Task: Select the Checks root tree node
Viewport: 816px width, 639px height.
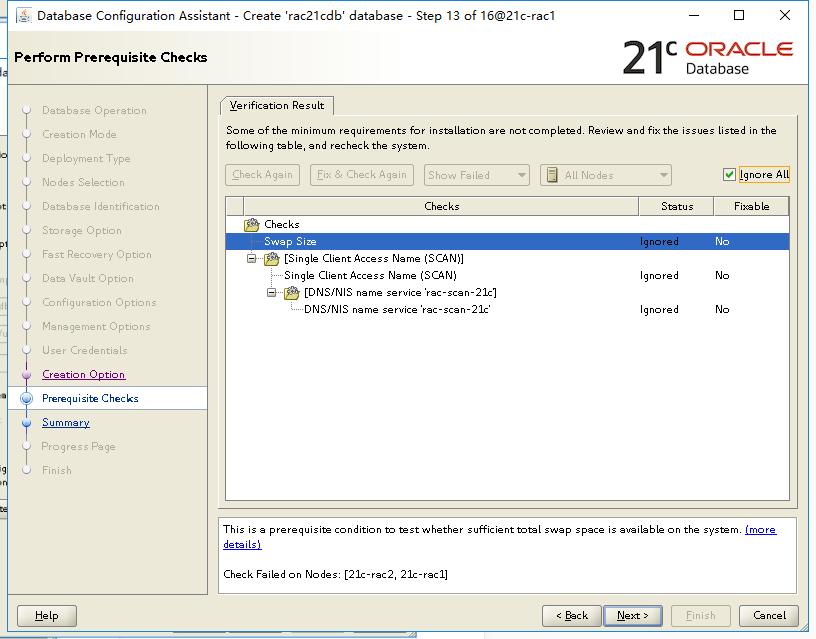Action: click(282, 224)
